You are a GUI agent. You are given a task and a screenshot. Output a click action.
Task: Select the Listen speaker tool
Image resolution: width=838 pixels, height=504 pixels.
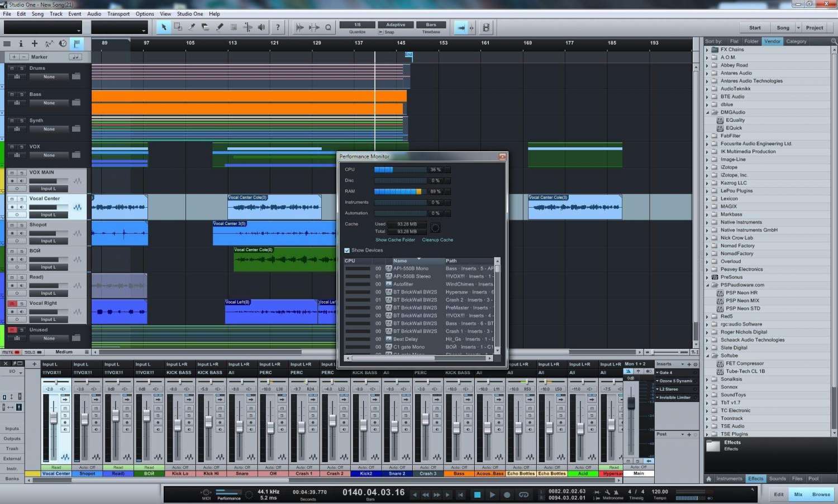(261, 27)
